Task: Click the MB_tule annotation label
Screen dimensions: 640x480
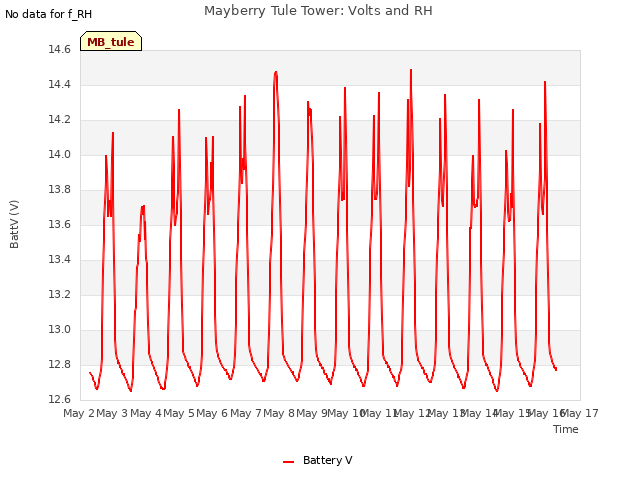Action: coord(111,42)
